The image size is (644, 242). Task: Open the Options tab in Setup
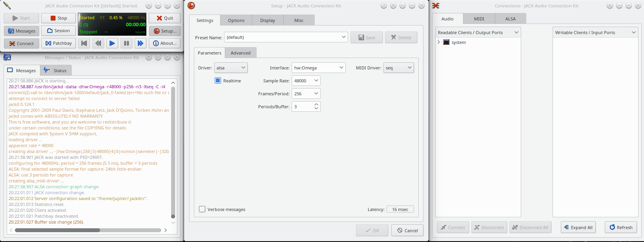pos(236,20)
